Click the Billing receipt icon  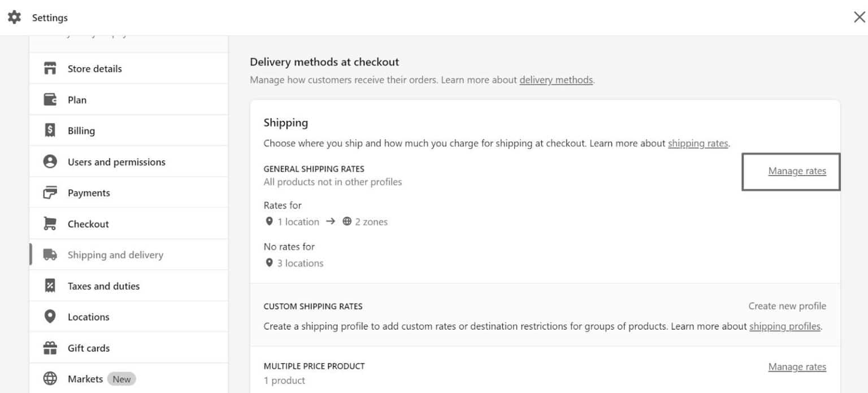tap(50, 130)
